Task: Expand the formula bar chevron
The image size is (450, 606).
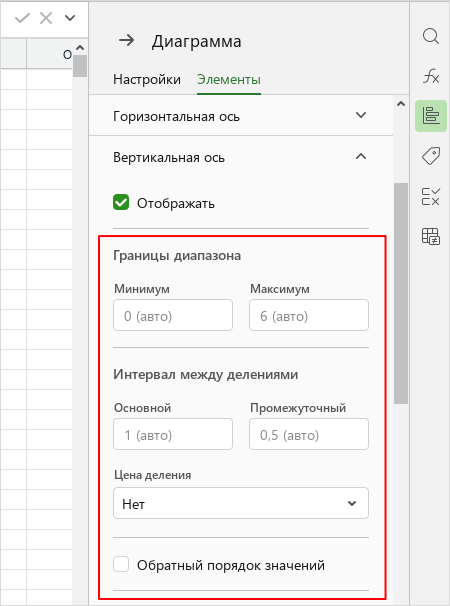Action: click(x=70, y=18)
